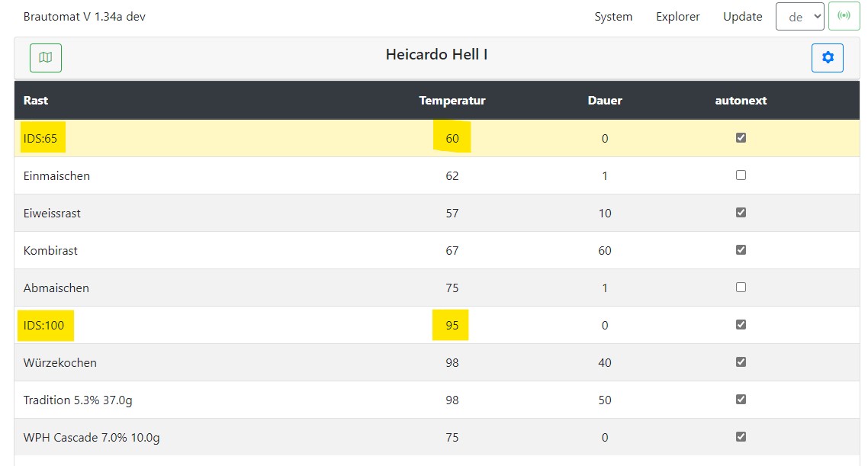
Task: Click the Würzekochen temperature value 98
Action: coord(452,362)
